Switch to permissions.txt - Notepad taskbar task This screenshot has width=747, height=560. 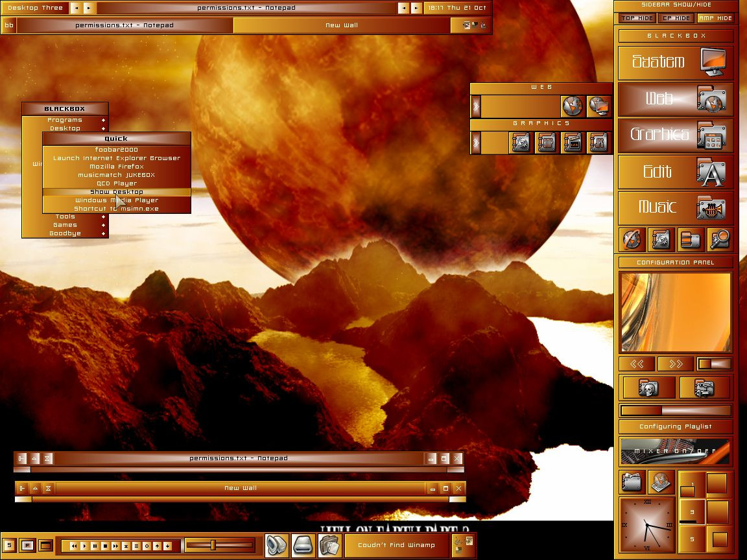tap(124, 25)
